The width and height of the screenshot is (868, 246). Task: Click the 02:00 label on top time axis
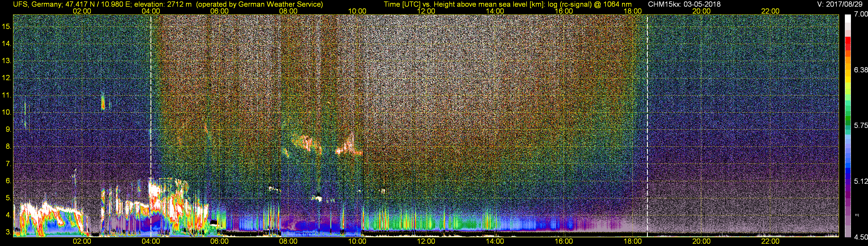pyautogui.click(x=82, y=11)
